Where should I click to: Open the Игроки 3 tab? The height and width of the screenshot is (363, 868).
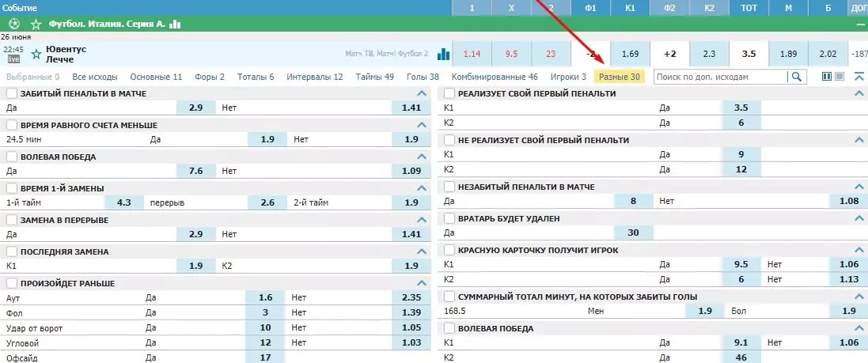[x=569, y=77]
